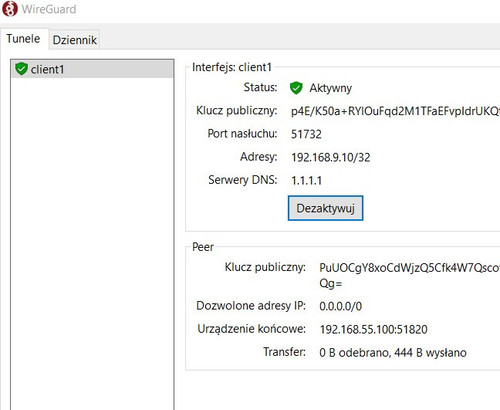Select the listen port value 51732
The image size is (500, 410).
pos(306,134)
